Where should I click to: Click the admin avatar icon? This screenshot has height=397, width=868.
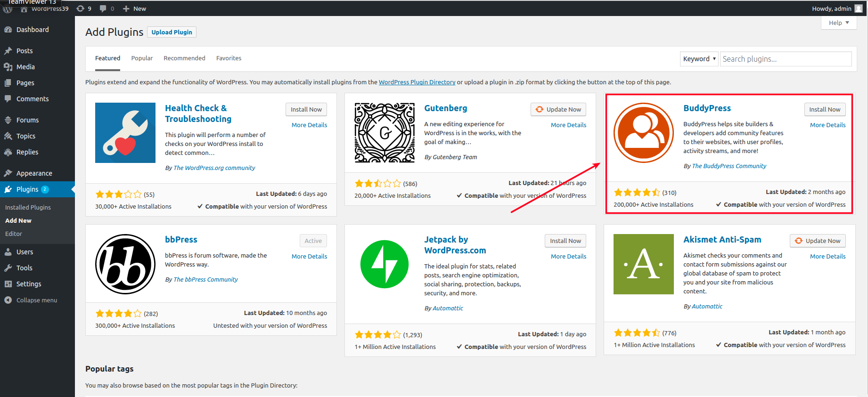(859, 8)
